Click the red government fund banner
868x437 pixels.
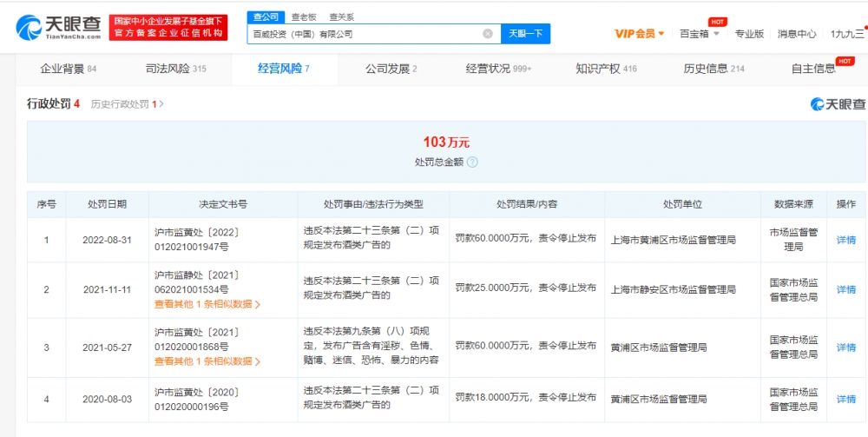[x=168, y=28]
